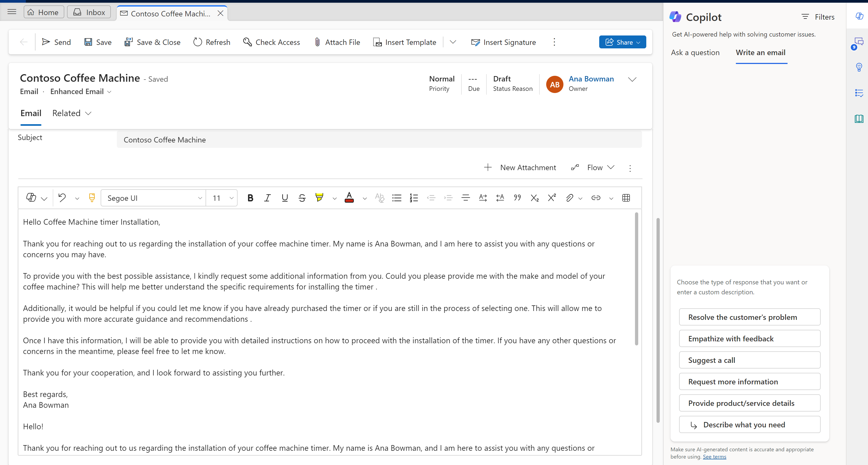Open the See terms link
Screen dimensions: 868x465
714,457
